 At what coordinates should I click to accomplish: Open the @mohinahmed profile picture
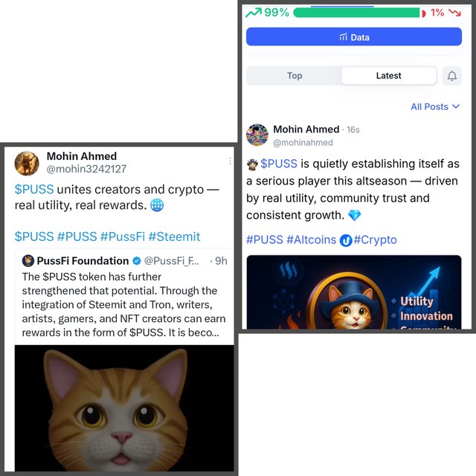(x=257, y=135)
